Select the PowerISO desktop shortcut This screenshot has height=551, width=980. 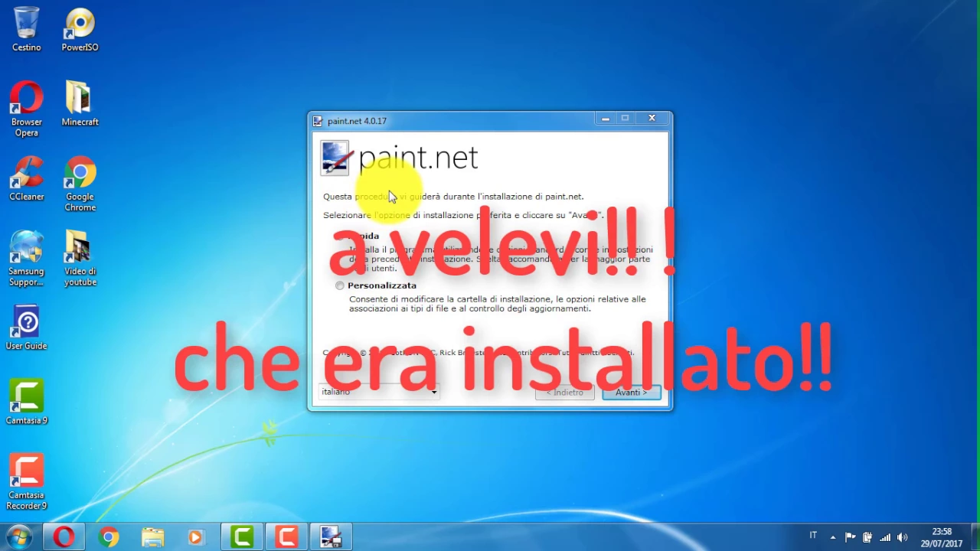coord(80,29)
